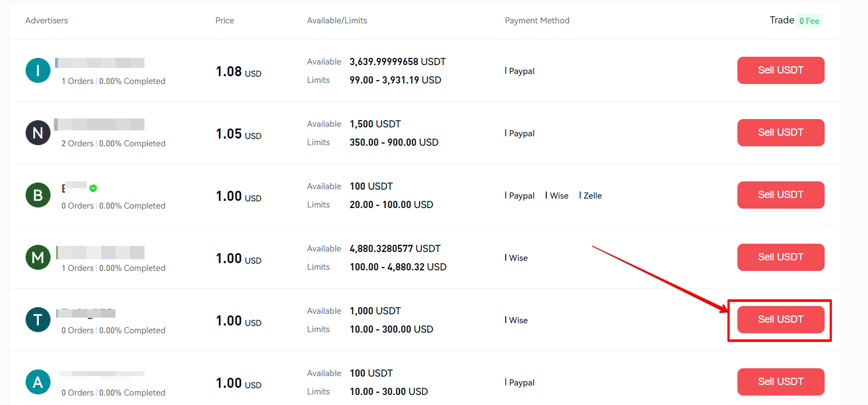The width and height of the screenshot is (868, 405).
Task: Open the teal 'T' advertiser avatar
Action: [38, 320]
